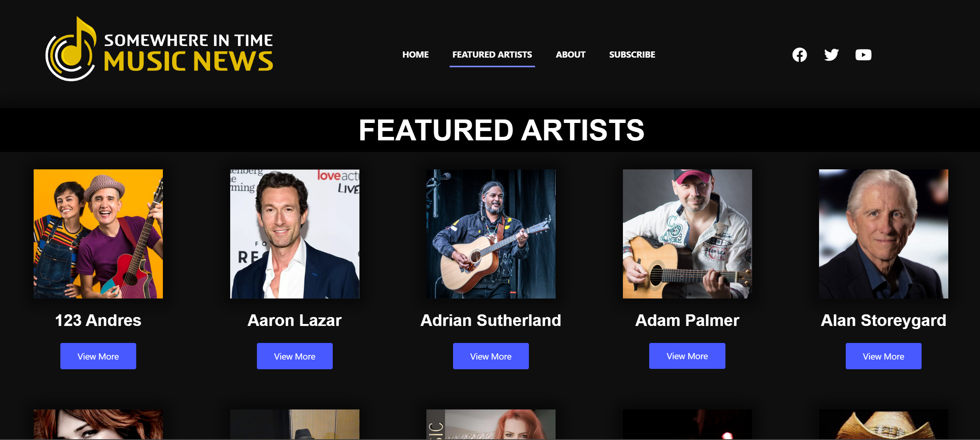The height and width of the screenshot is (440, 980).
Task: Click View More under Alan Storeygard
Action: 884,356
